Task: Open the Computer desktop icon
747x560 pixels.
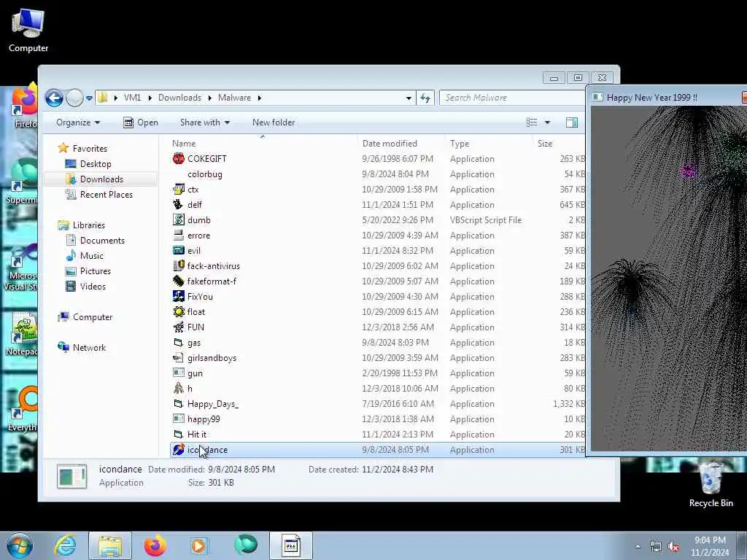Action: [28, 29]
